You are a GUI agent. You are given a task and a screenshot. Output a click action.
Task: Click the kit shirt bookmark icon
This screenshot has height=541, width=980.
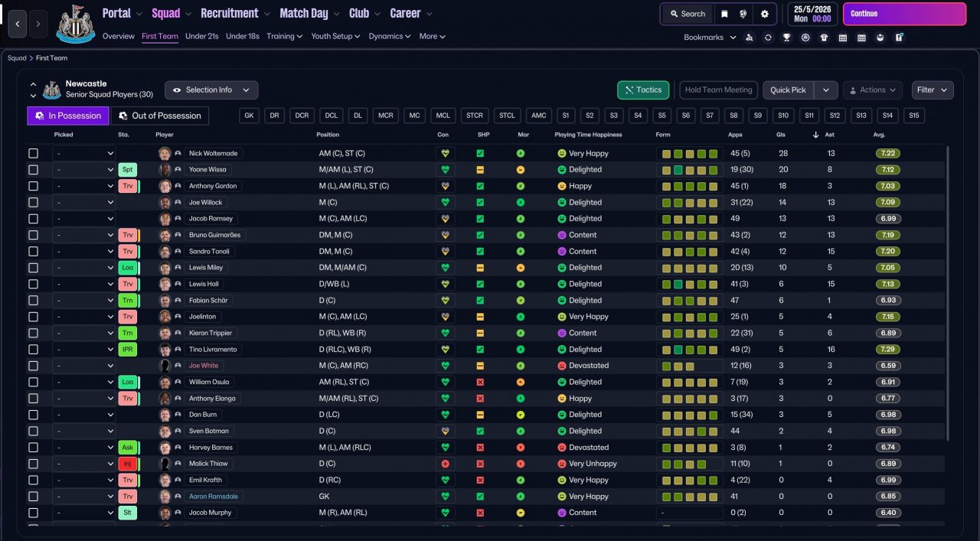pyautogui.click(x=824, y=37)
